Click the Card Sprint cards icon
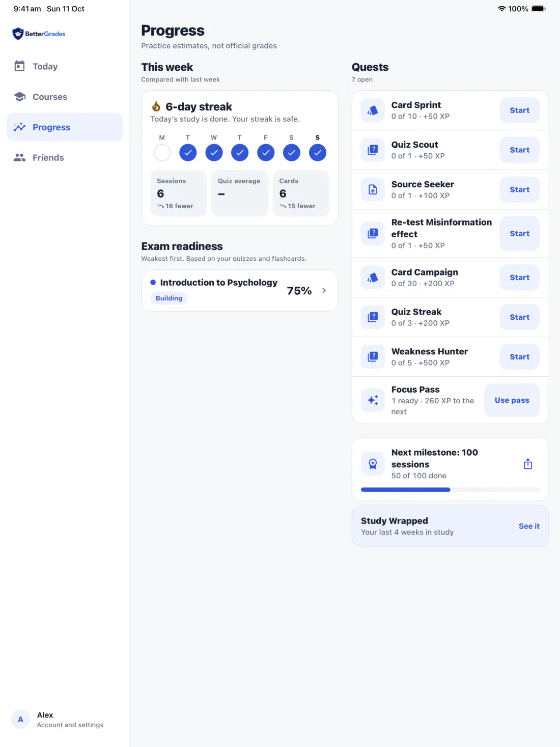This screenshot has height=747, width=560. [373, 110]
